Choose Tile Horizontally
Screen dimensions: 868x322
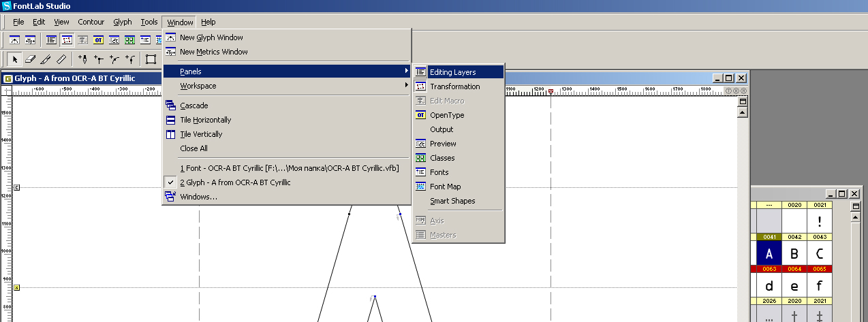coord(287,120)
